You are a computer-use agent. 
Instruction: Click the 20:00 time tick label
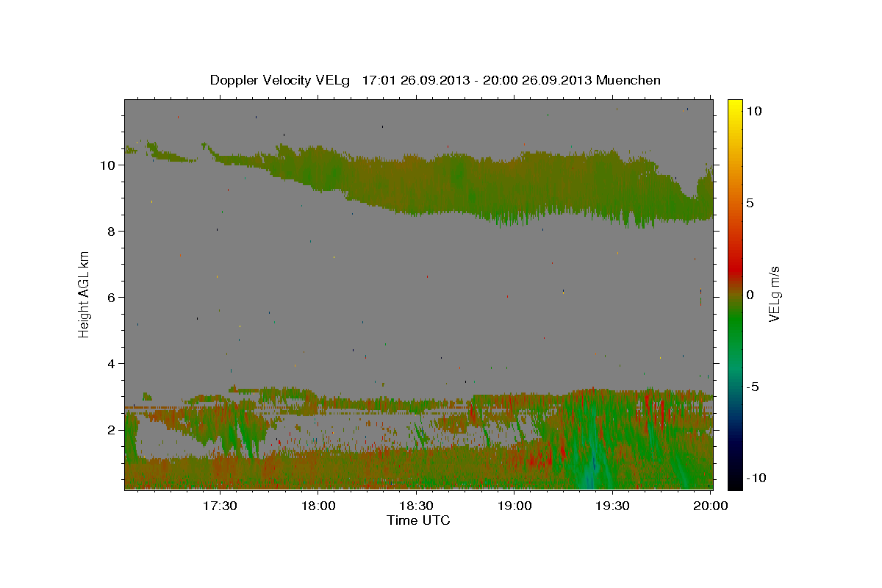[711, 506]
